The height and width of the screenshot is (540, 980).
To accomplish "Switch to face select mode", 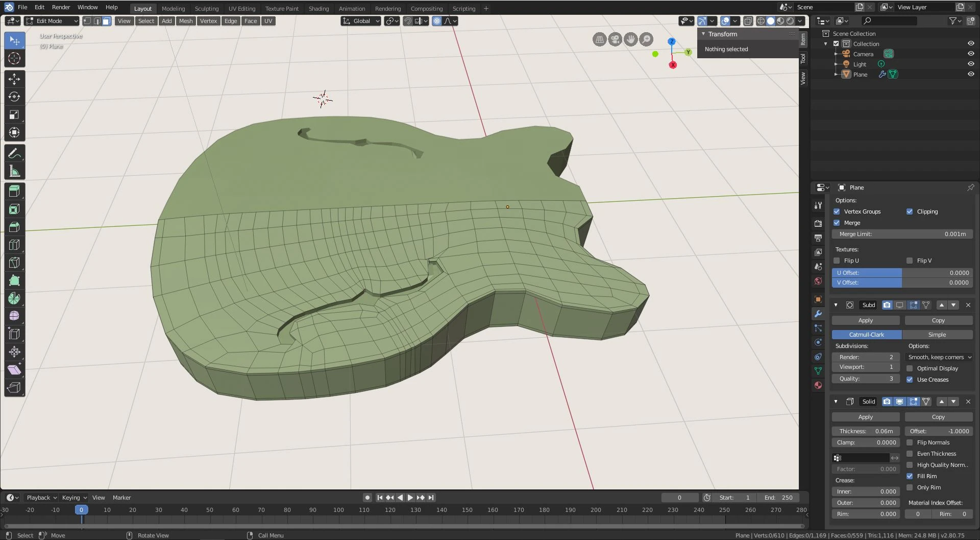I will 106,21.
